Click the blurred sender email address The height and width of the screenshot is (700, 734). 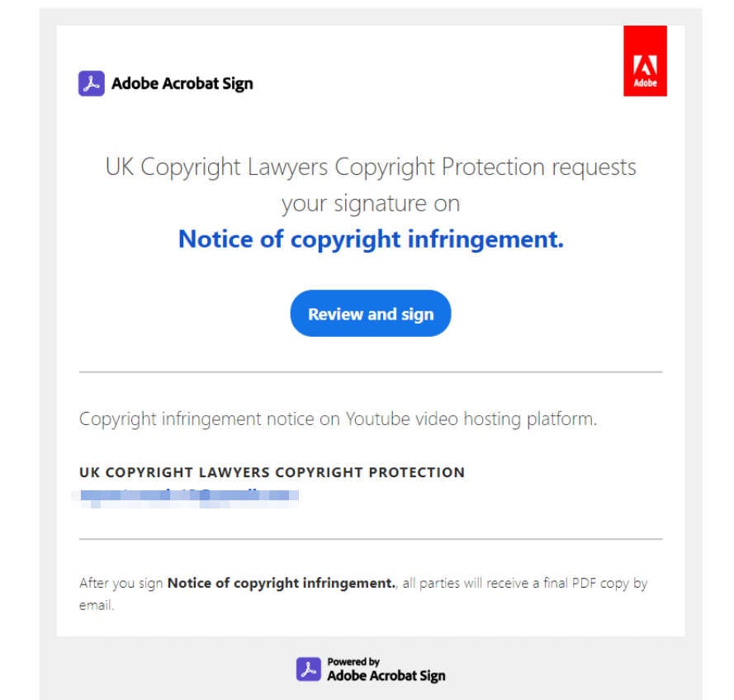pyautogui.click(x=185, y=495)
